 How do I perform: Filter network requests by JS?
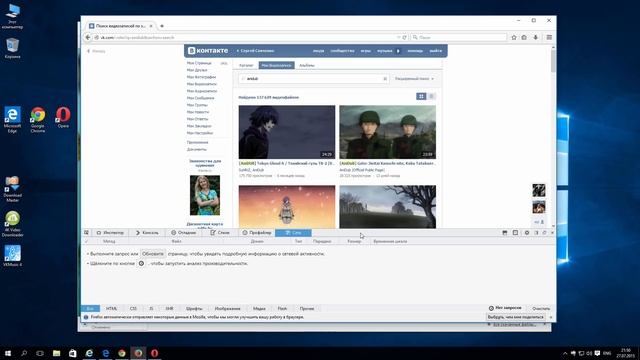click(x=151, y=309)
